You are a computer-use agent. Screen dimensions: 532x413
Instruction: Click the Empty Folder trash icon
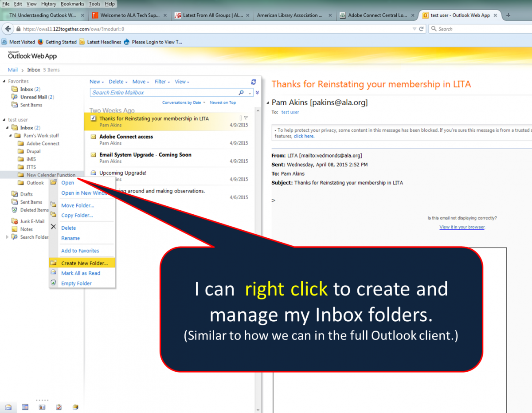53,283
